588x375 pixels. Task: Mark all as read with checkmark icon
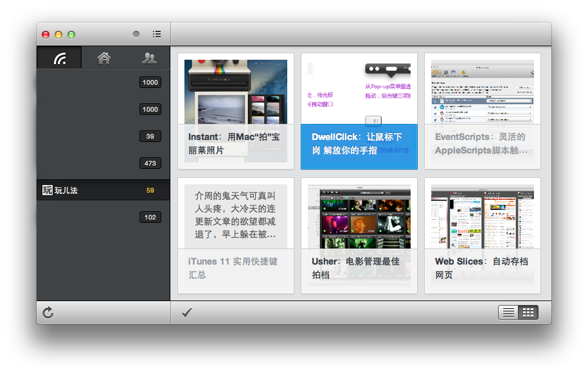187,313
